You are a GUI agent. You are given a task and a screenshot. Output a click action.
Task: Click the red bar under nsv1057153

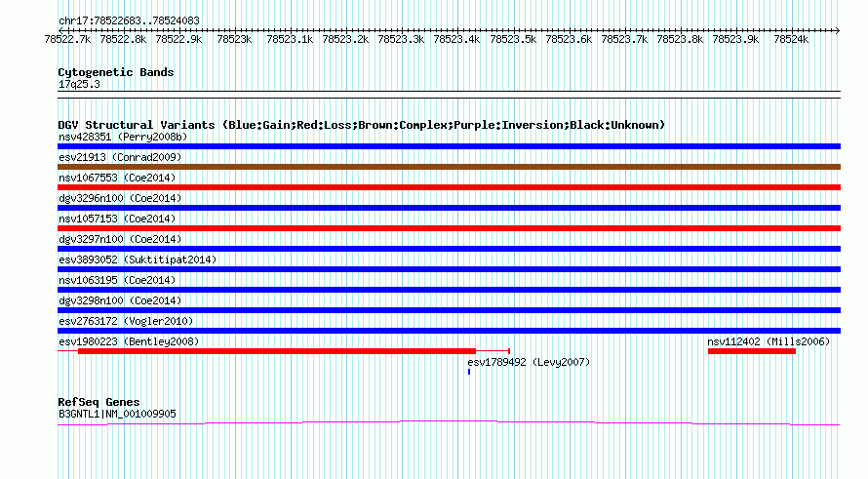pyautogui.click(x=449, y=228)
